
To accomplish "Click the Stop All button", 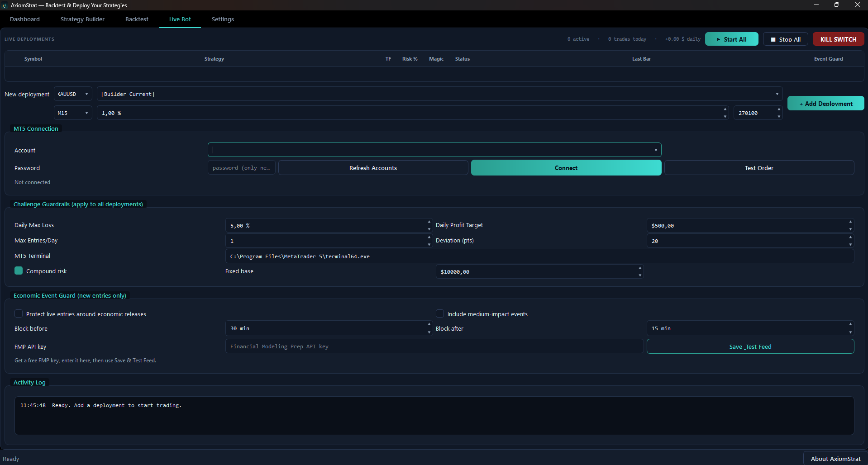I will (x=786, y=39).
